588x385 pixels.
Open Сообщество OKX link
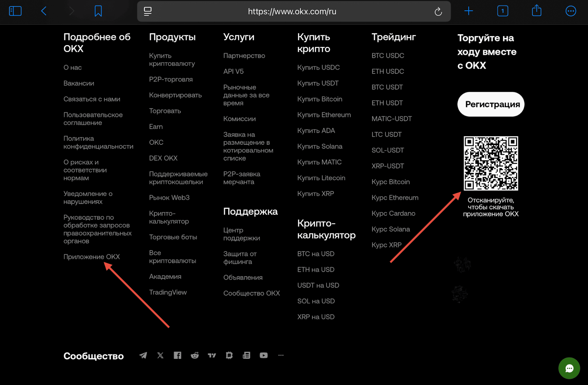(251, 293)
